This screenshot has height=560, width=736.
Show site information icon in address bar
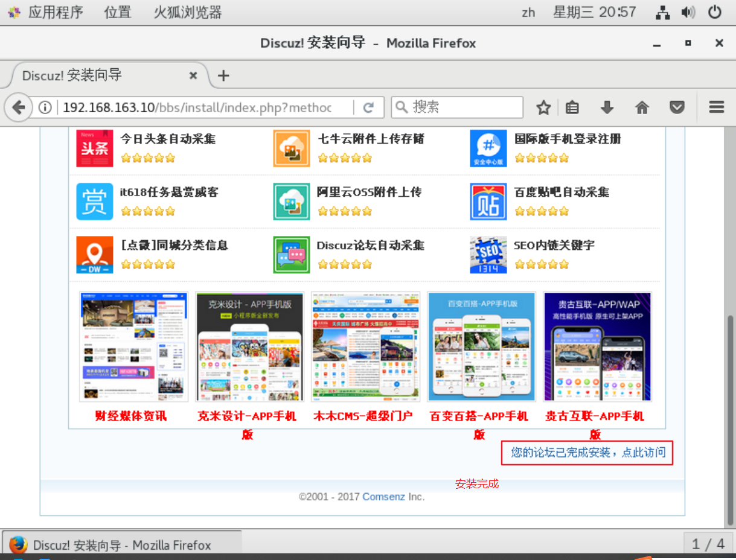[x=45, y=107]
